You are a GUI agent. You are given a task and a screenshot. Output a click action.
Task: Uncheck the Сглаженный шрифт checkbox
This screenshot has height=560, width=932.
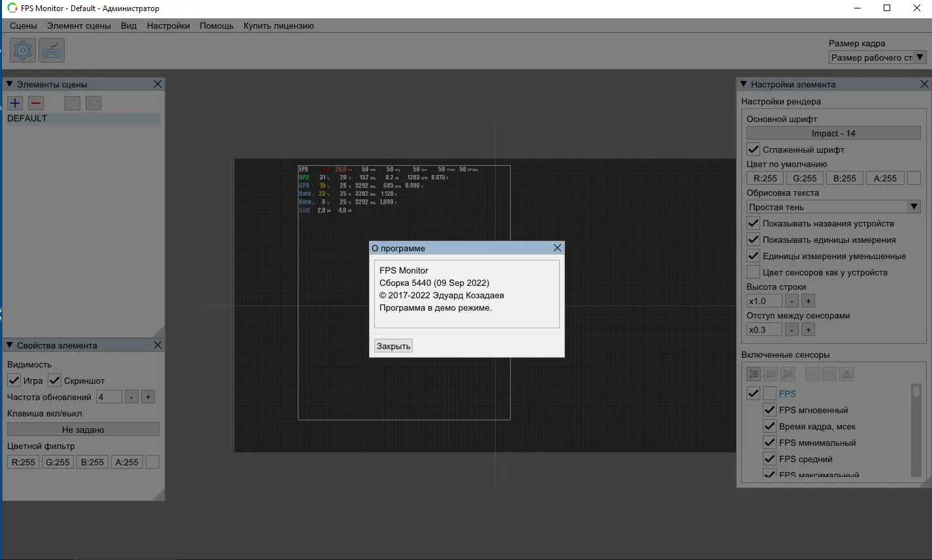(754, 149)
